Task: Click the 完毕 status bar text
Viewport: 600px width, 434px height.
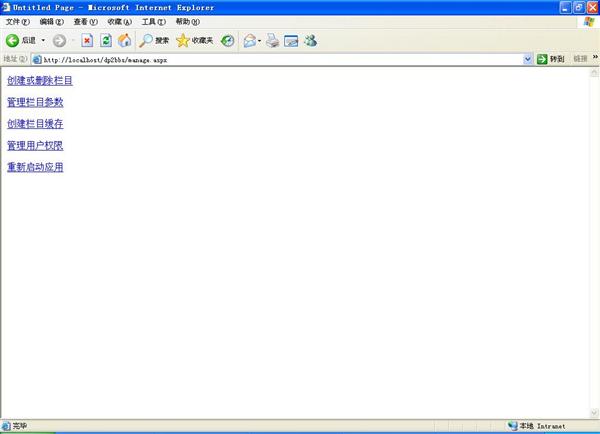Action: click(20, 426)
